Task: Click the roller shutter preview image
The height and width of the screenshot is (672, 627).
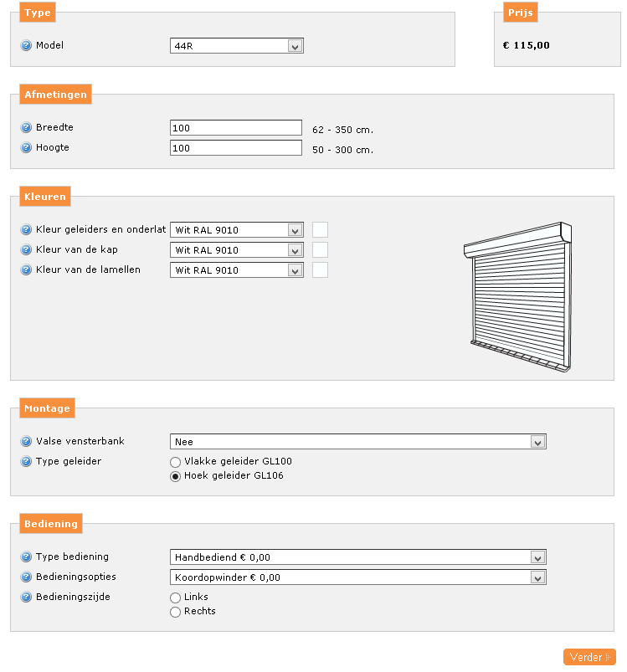Action: pos(517,296)
